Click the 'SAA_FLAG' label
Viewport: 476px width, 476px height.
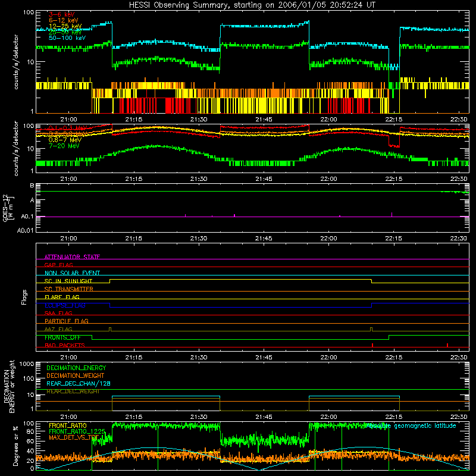click(x=58, y=313)
